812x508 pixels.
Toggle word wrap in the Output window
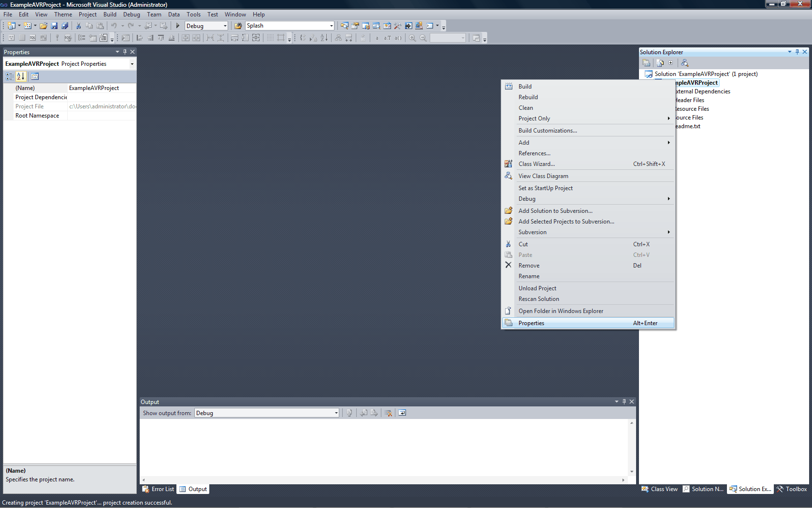coord(402,413)
